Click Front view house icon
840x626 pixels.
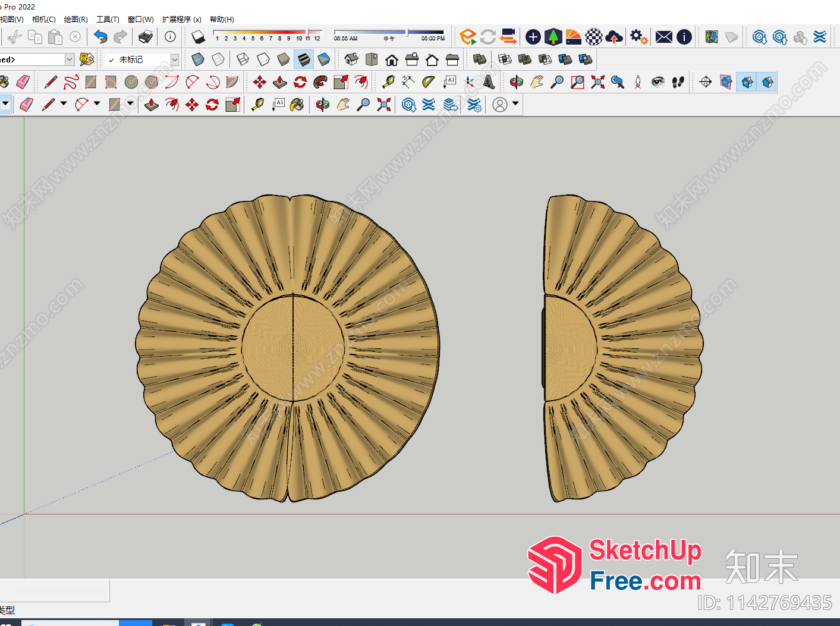coord(392,59)
